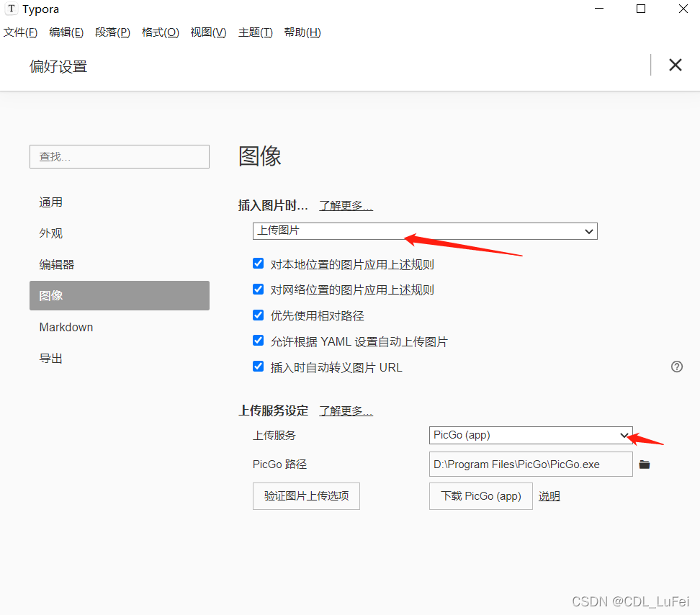The height and width of the screenshot is (615, 700).
Task: Click the Typora app icon in title bar
Action: coord(12,9)
